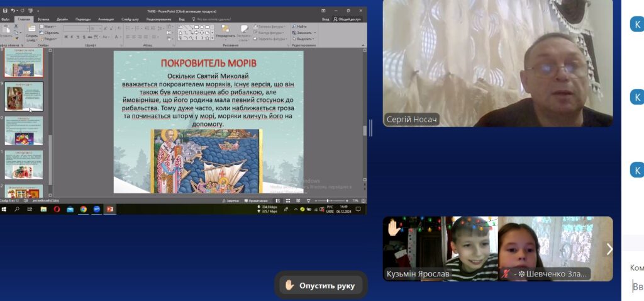Viewport: 644px width, 301px height.
Task: Click the numbered list icon
Action: [136, 29]
